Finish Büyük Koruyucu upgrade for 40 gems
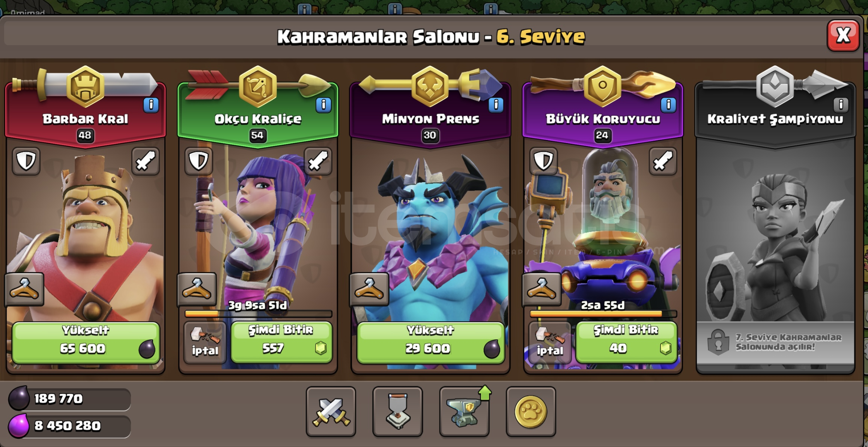868x447 pixels. coord(626,343)
